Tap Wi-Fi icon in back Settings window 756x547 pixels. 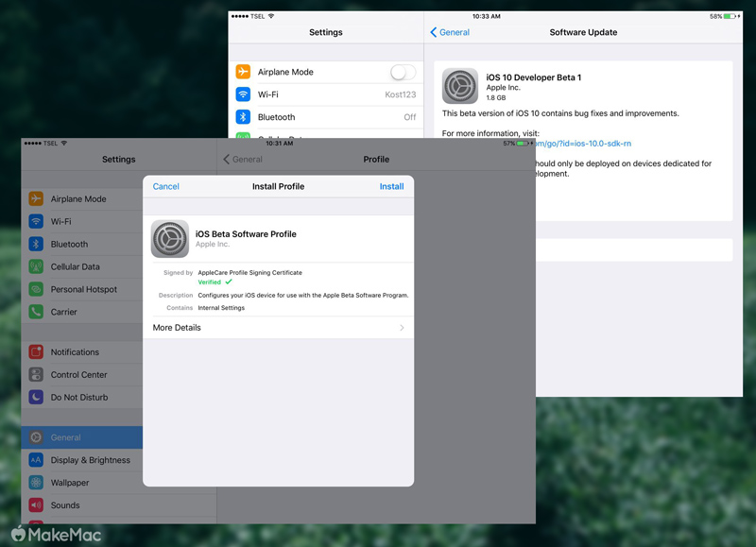pyautogui.click(x=243, y=94)
